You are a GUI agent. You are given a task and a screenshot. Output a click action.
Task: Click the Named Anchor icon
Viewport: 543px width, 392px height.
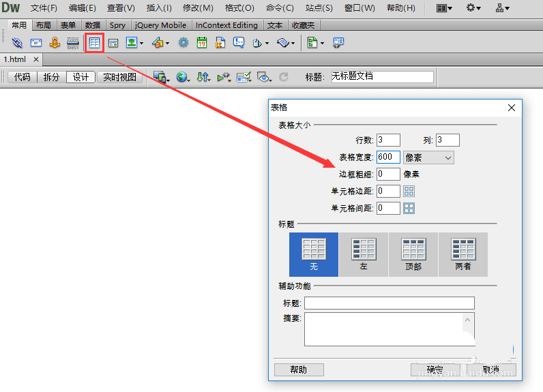click(55, 43)
